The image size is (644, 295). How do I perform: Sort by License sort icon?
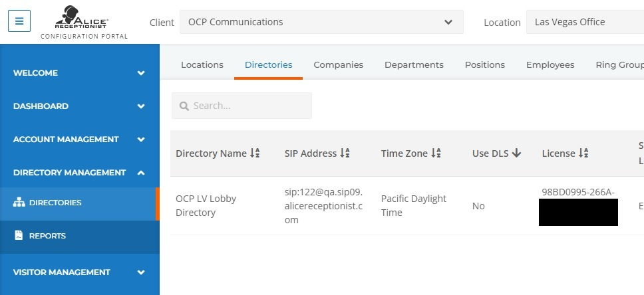(583, 153)
